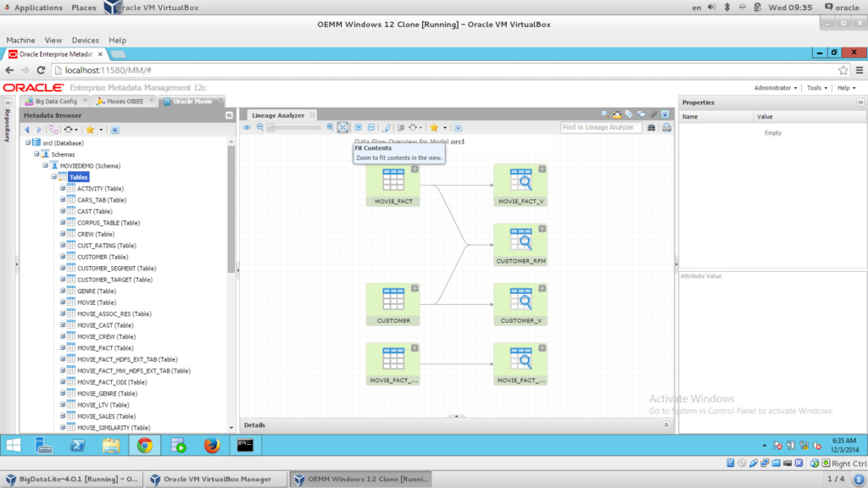Expand the ACTIVITY (Table) node
The height and width of the screenshot is (488, 868).
tap(63, 188)
